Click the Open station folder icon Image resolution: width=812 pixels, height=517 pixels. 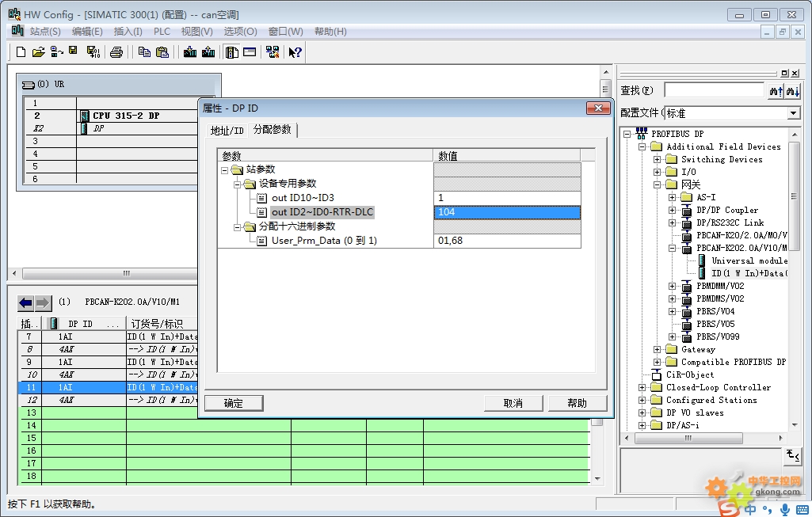[38, 51]
